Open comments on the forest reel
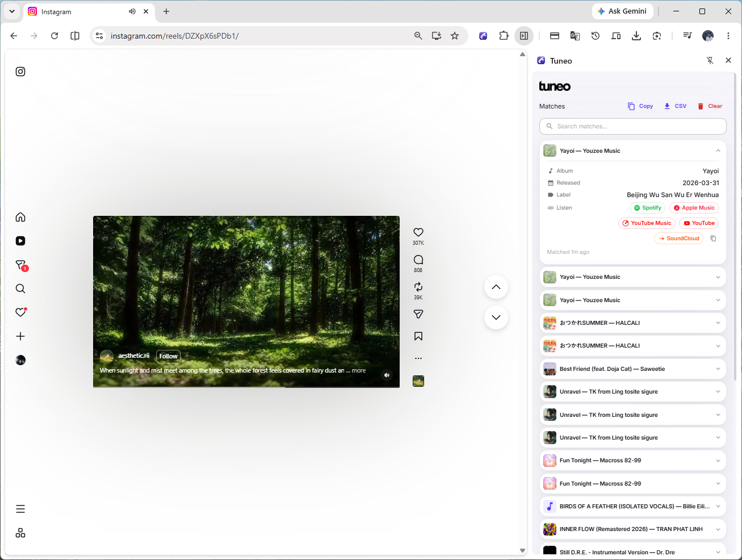 [x=418, y=260]
